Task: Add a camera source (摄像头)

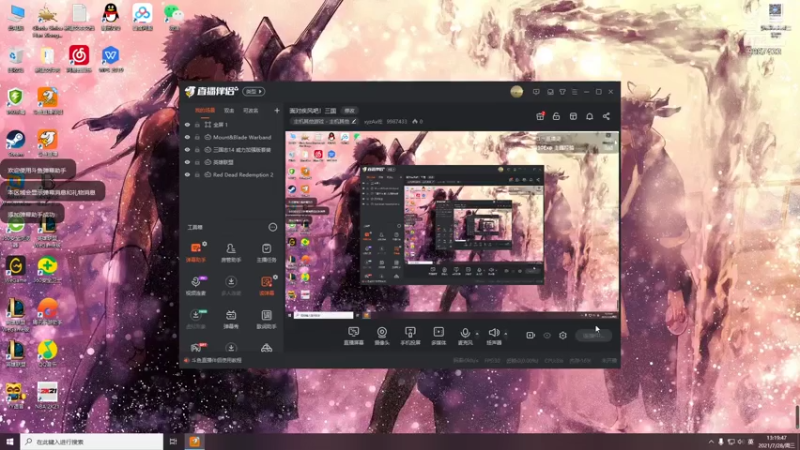Action: point(382,336)
